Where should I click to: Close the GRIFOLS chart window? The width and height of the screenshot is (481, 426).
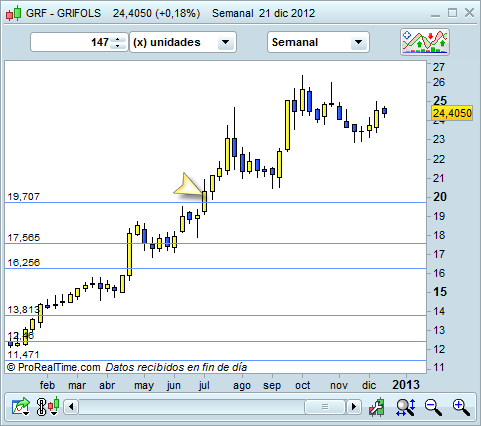469,13
